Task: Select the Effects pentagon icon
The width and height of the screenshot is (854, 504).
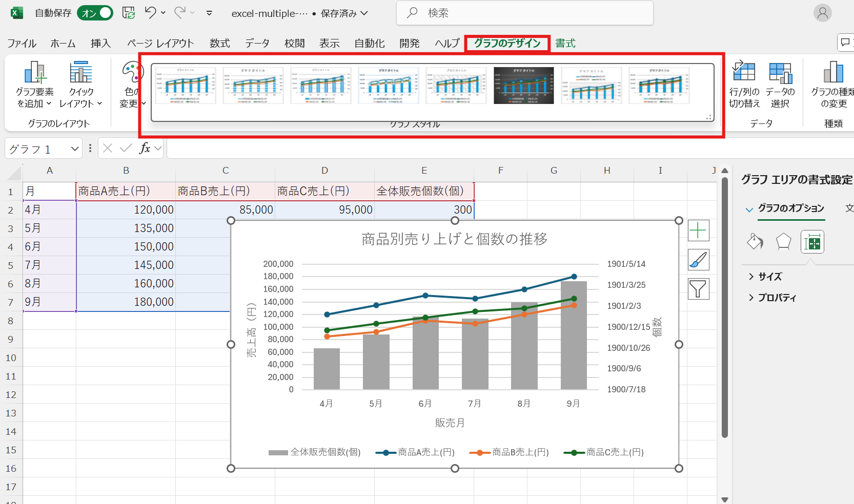Action: [783, 241]
